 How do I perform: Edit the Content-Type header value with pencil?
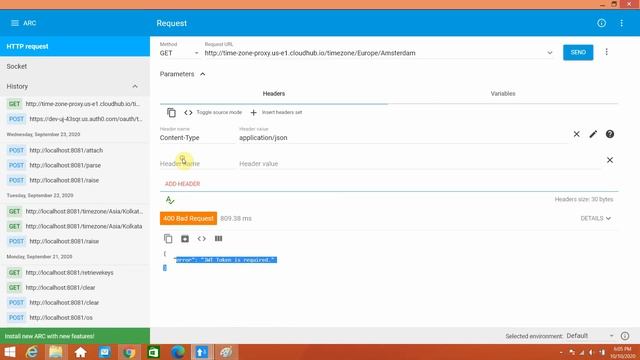tap(593, 134)
